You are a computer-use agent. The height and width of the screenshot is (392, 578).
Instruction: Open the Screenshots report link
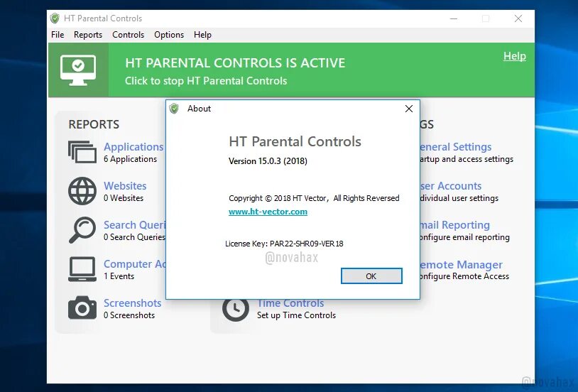132,303
